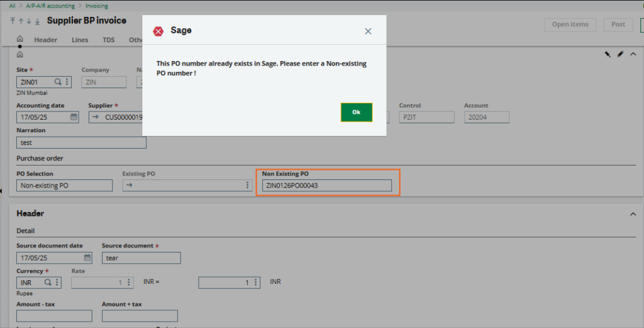This screenshot has width=644, height=328.
Task: Click the red error icon in Sage dialog
Action: (x=158, y=31)
